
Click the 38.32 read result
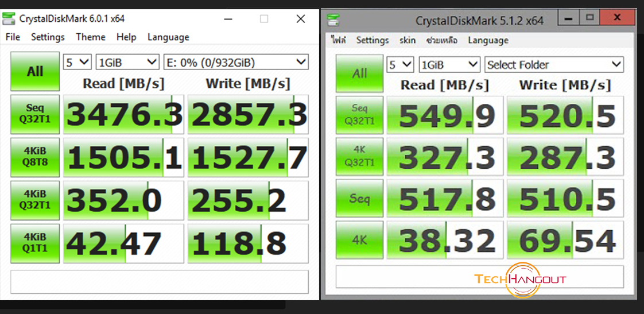[445, 239]
